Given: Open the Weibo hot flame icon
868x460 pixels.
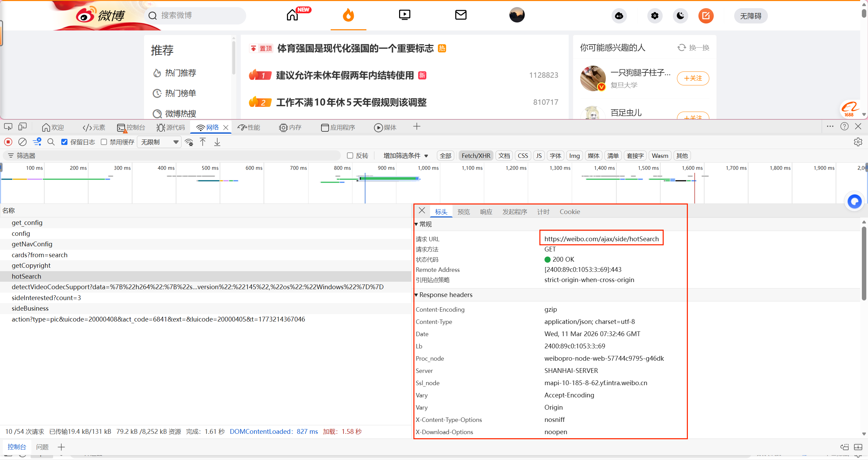Looking at the screenshot, I should 348,15.
